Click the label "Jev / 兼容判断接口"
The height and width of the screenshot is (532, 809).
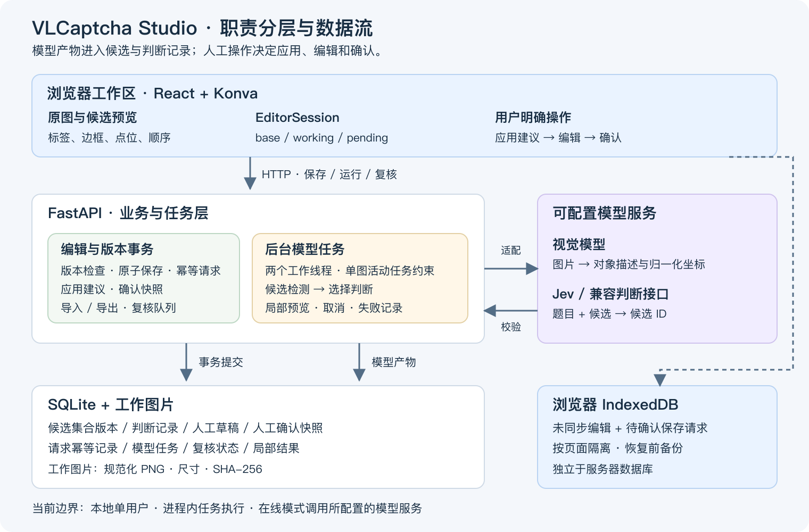(x=610, y=294)
